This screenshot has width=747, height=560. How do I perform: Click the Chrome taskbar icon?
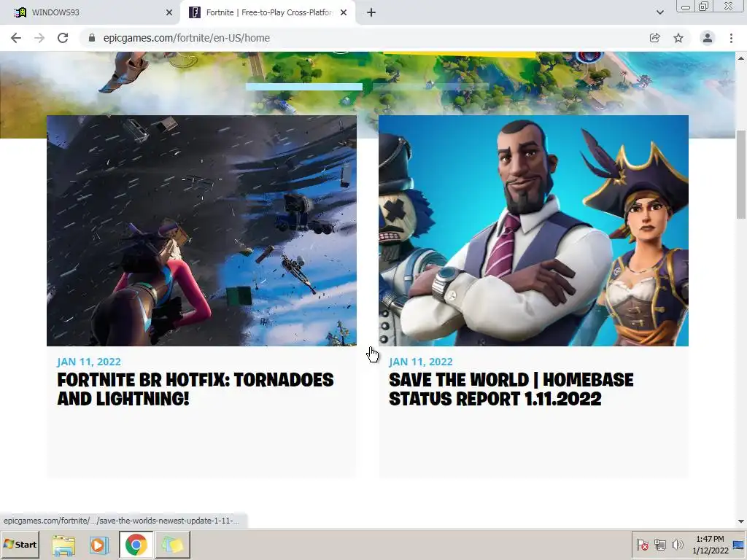click(136, 545)
